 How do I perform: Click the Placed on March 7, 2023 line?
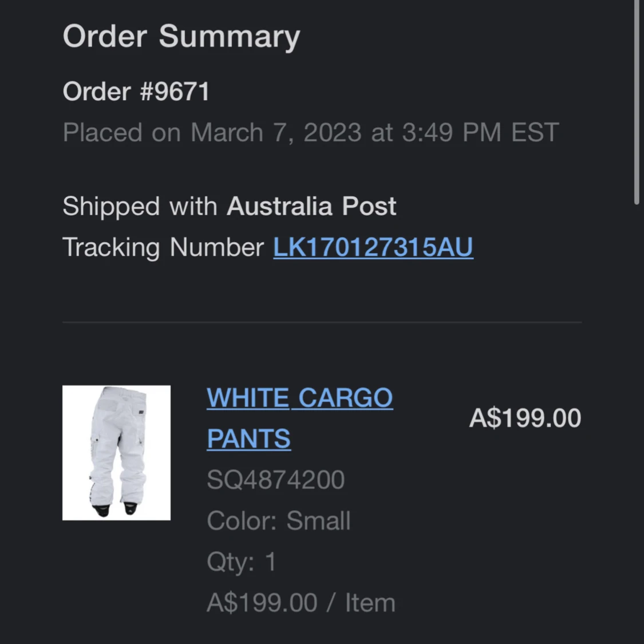tap(310, 133)
